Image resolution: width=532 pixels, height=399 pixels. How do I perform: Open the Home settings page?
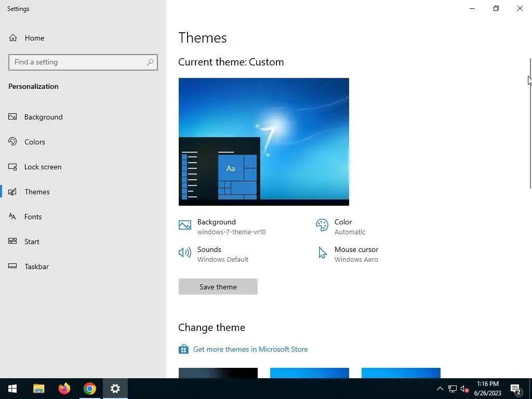coord(26,38)
